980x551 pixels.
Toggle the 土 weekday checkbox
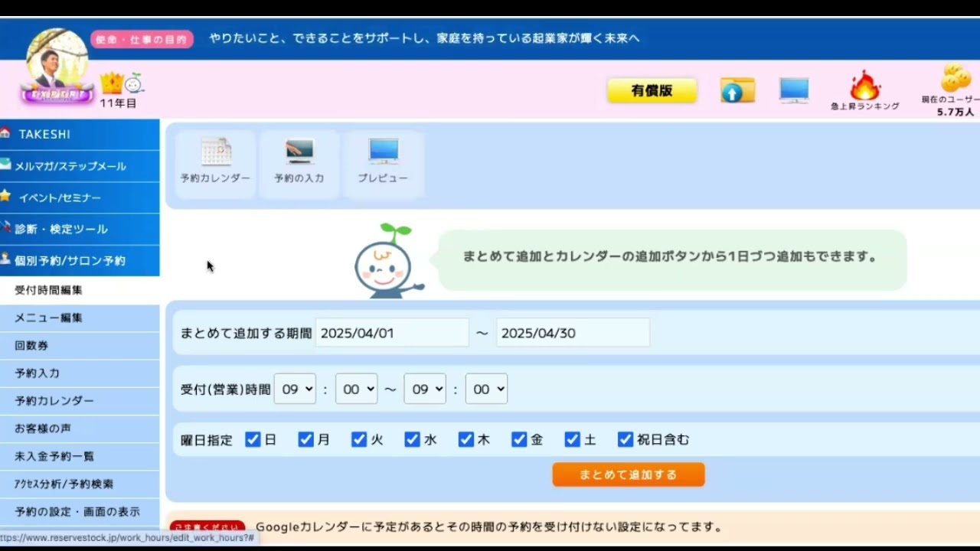[573, 439]
